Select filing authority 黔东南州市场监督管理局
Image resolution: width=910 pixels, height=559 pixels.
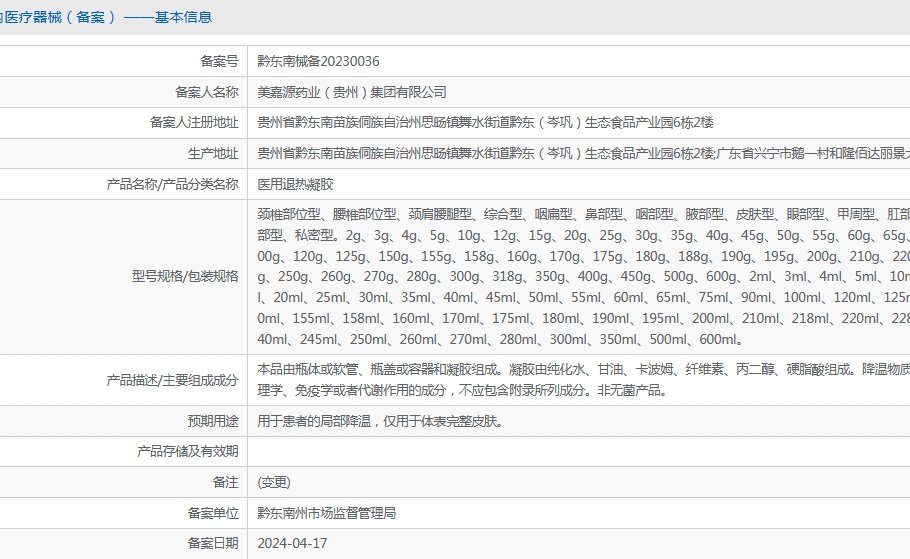(326, 513)
